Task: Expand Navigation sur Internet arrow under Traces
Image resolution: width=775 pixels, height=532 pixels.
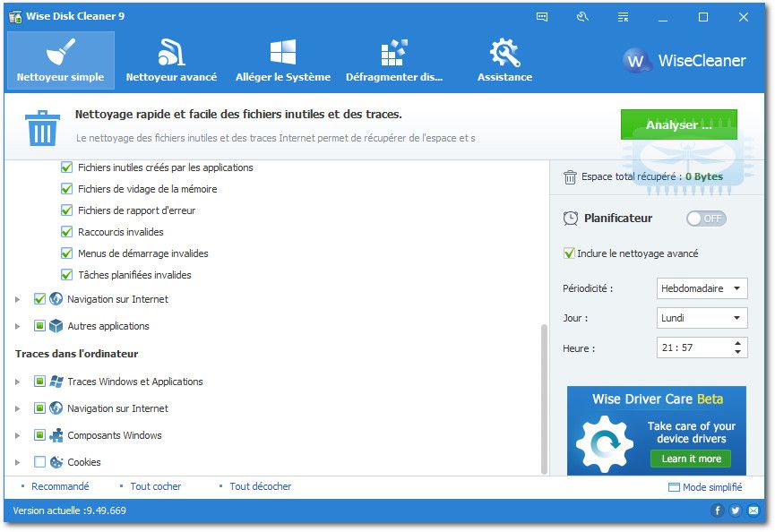Action: coord(17,408)
